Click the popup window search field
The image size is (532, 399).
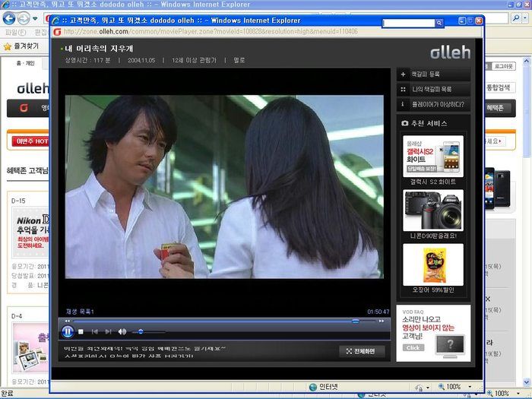tap(408, 23)
